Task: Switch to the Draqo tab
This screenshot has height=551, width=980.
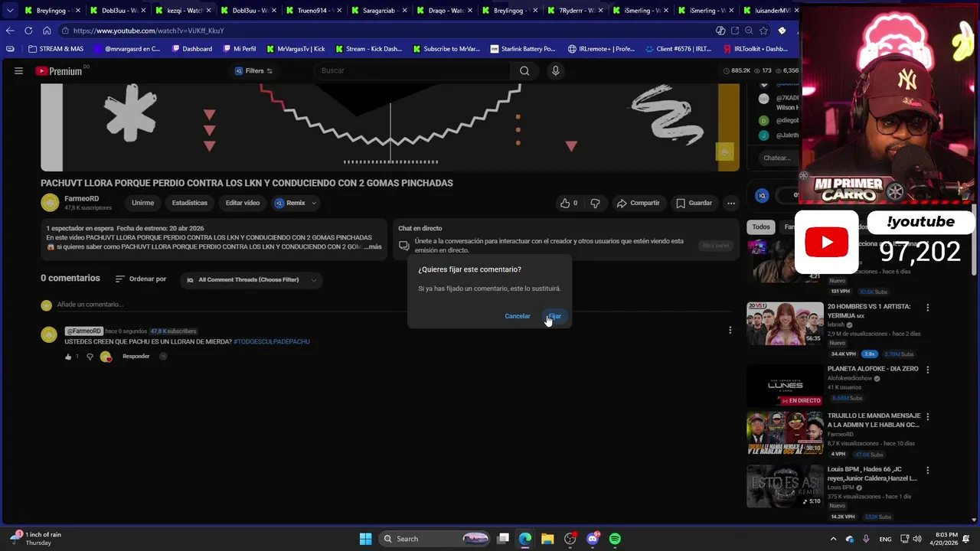Action: 444,11
